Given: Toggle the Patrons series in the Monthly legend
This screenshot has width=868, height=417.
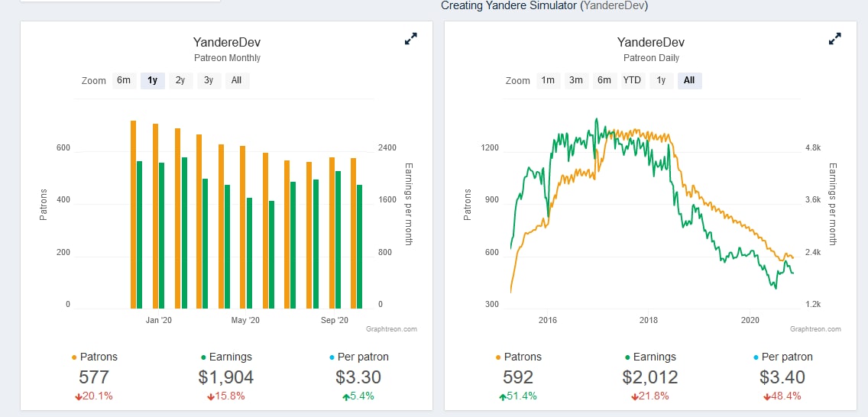Looking at the screenshot, I should 95,357.
